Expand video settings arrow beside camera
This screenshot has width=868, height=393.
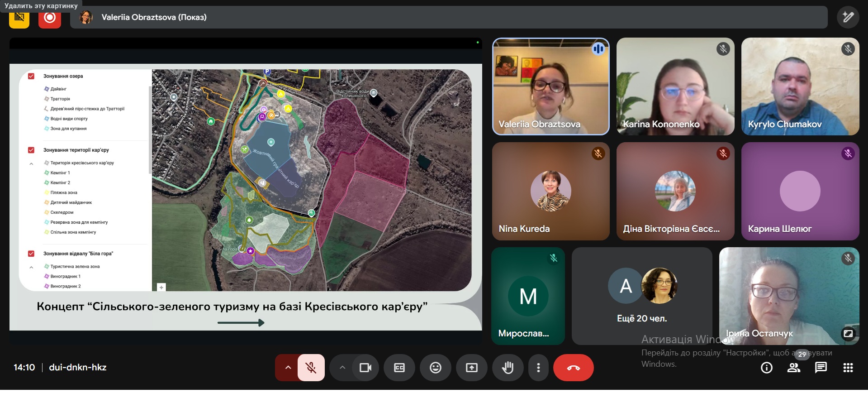pyautogui.click(x=342, y=368)
